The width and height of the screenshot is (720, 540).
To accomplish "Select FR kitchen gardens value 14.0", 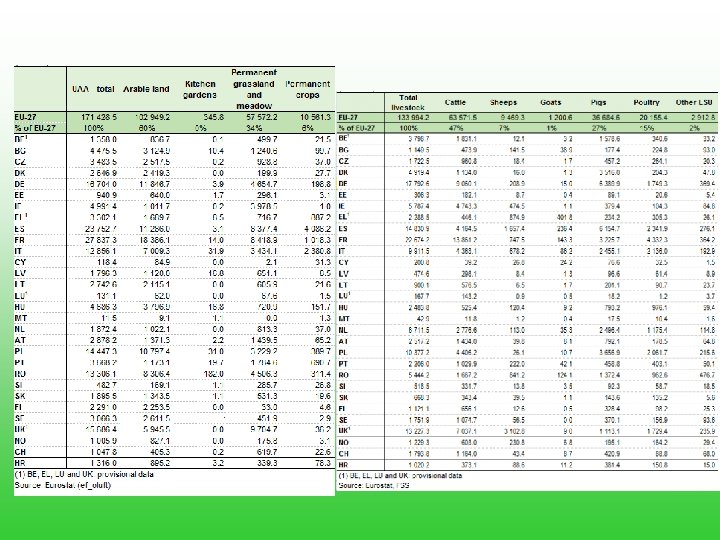I will (x=216, y=240).
